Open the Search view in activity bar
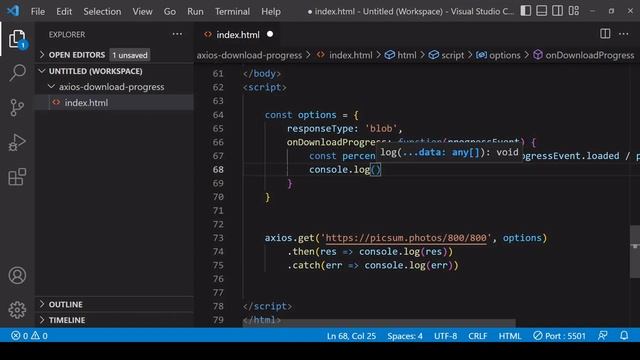Viewport: 640px width, 360px height. tap(17, 73)
